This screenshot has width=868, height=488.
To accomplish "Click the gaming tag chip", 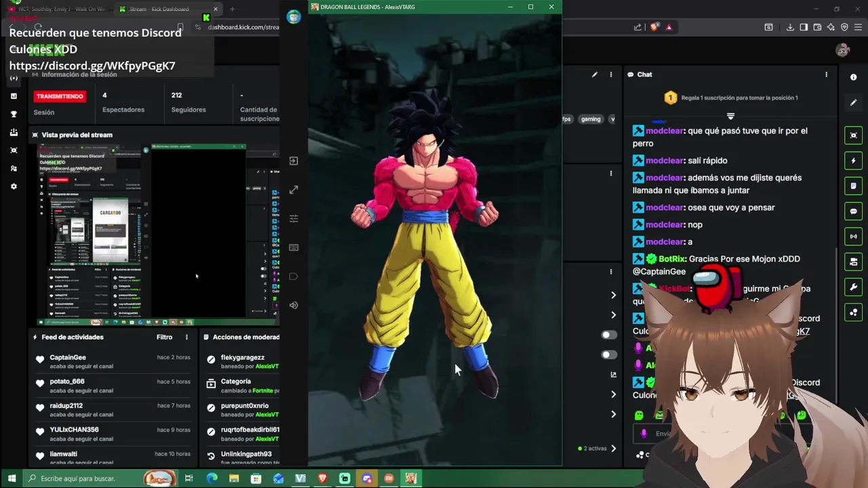I will coord(591,119).
